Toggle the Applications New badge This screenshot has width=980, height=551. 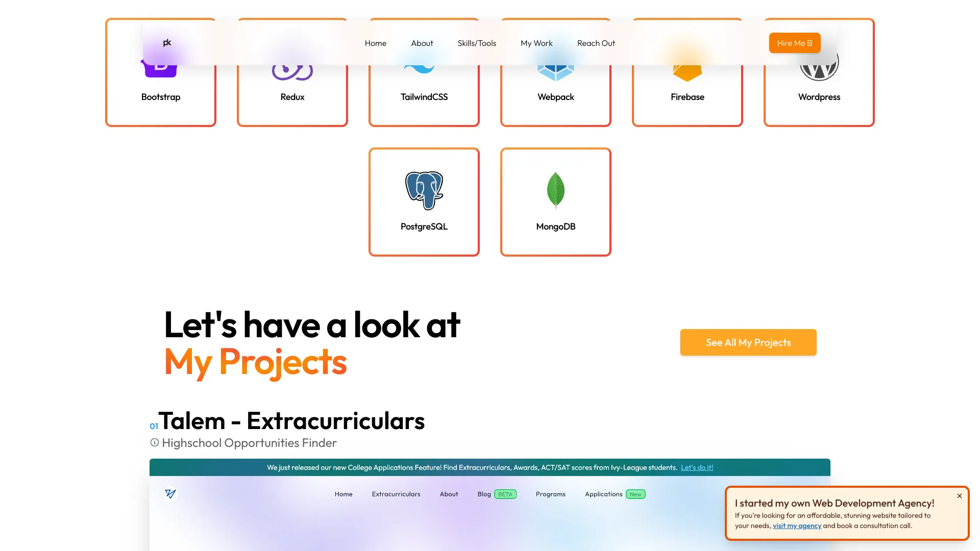point(636,494)
